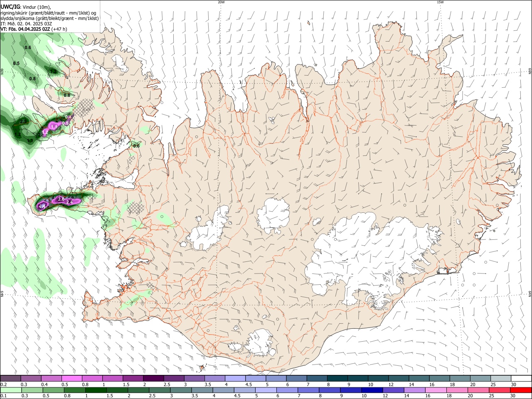The image size is (532, 399).
Task: Click the UWC/IG title text
Action: (x=10, y=7)
